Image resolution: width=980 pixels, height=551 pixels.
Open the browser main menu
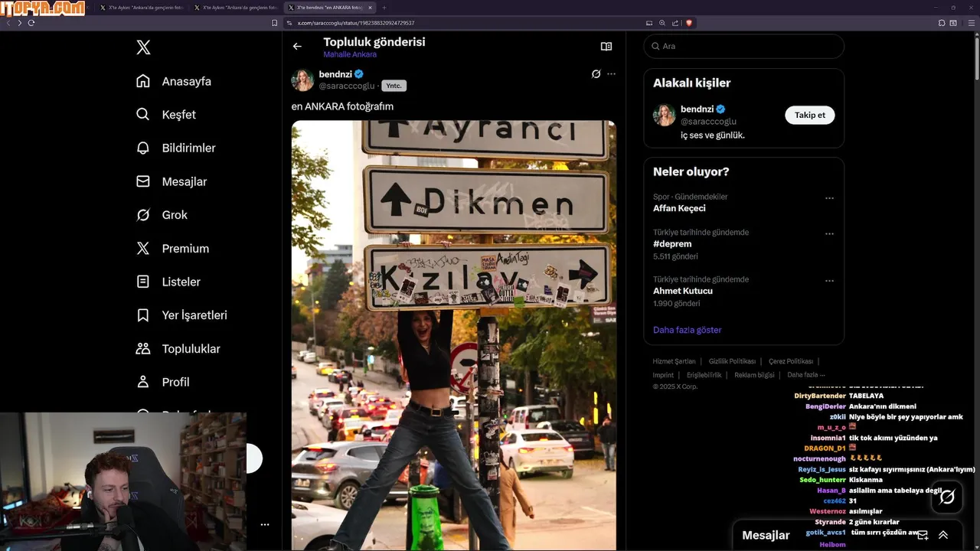[x=971, y=23]
